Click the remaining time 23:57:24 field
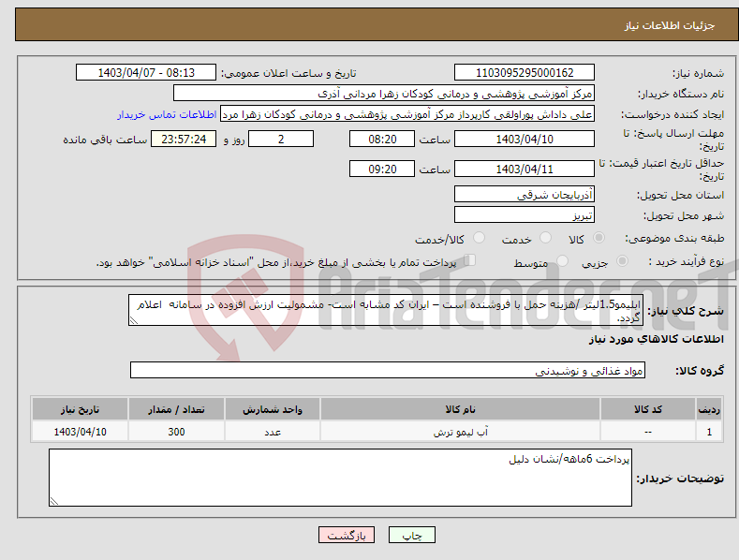Viewport: 739px width, 560px height. [x=184, y=139]
